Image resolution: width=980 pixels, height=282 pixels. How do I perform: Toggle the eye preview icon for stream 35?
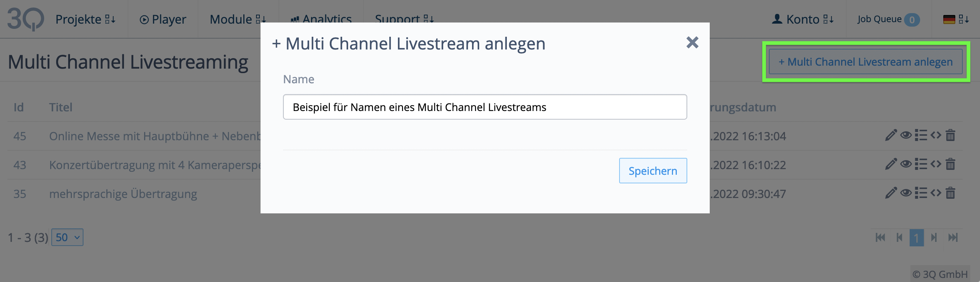coord(906,193)
